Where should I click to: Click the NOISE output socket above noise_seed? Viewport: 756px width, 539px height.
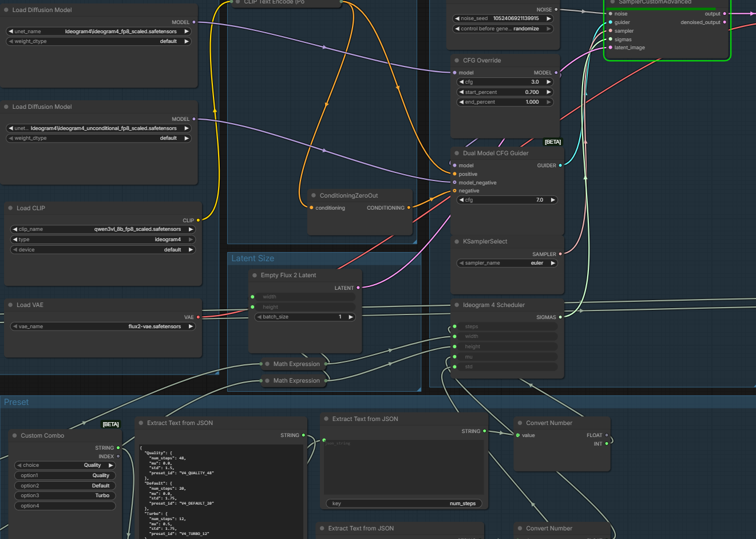click(556, 10)
